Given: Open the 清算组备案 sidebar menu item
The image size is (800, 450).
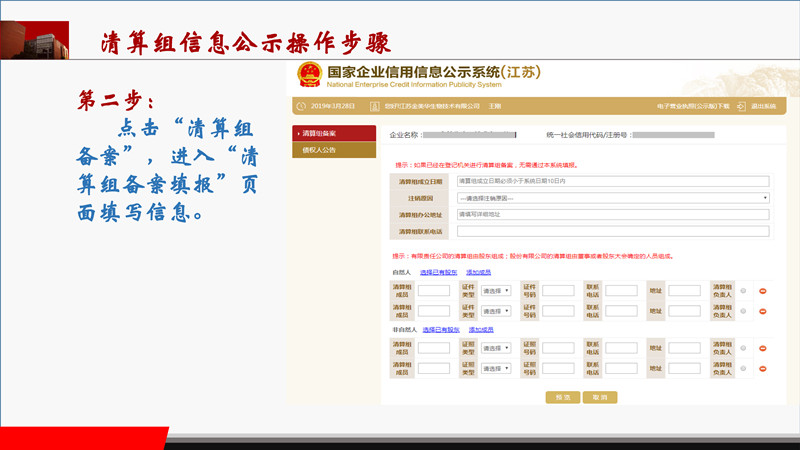Looking at the screenshot, I should click(x=334, y=133).
